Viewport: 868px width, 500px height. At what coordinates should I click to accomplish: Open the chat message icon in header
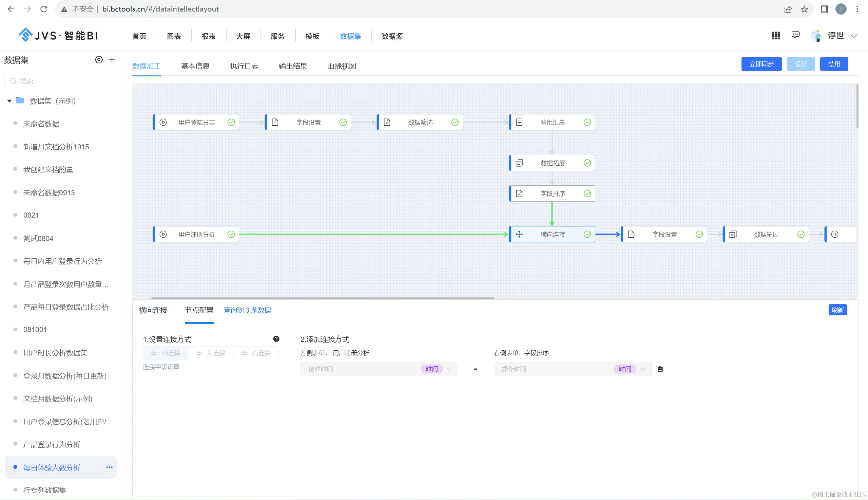[x=795, y=35]
